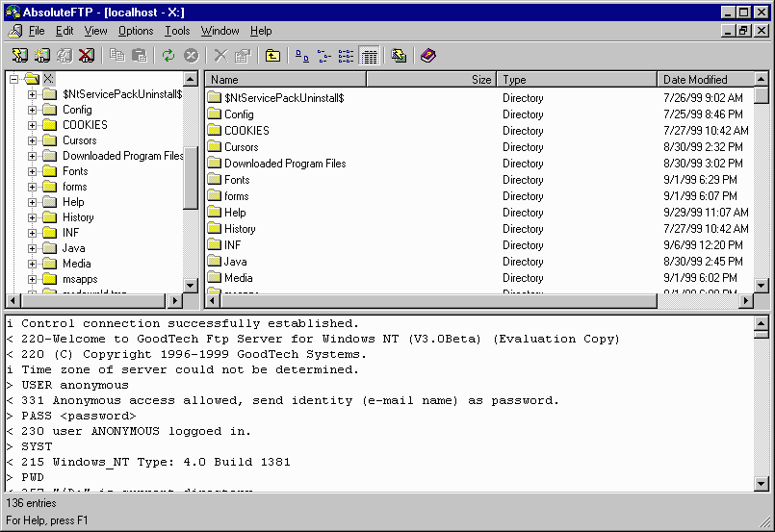Click the '136 entries' status bar text

point(31,503)
